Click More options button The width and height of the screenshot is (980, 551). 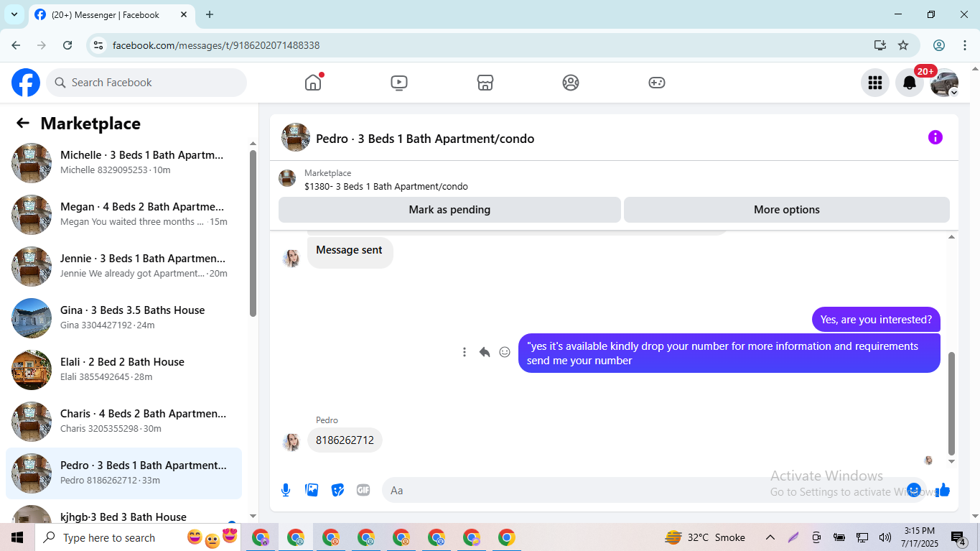pos(787,210)
